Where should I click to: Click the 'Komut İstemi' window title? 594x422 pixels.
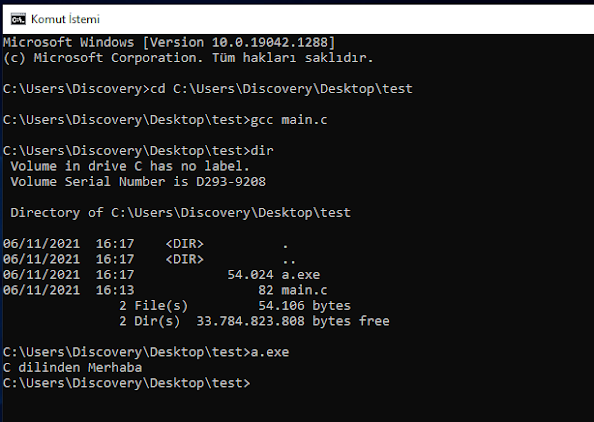(x=65, y=19)
